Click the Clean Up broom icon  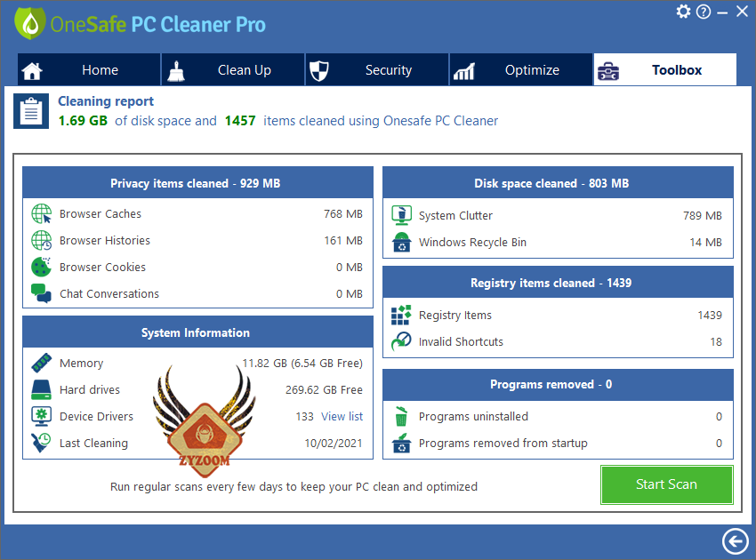[x=176, y=71]
